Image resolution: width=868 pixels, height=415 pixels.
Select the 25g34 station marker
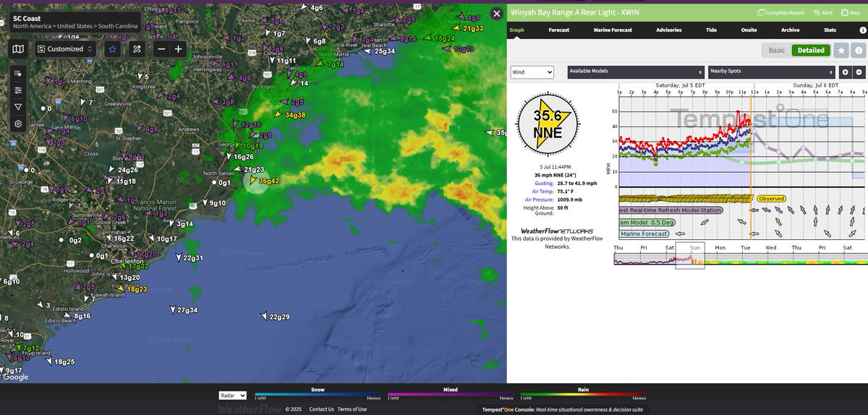pos(379,51)
